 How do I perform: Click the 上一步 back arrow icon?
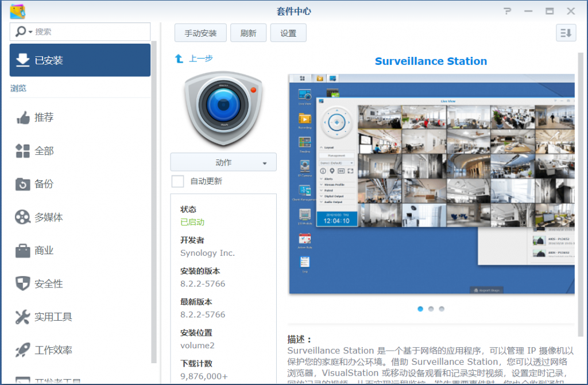tap(179, 59)
